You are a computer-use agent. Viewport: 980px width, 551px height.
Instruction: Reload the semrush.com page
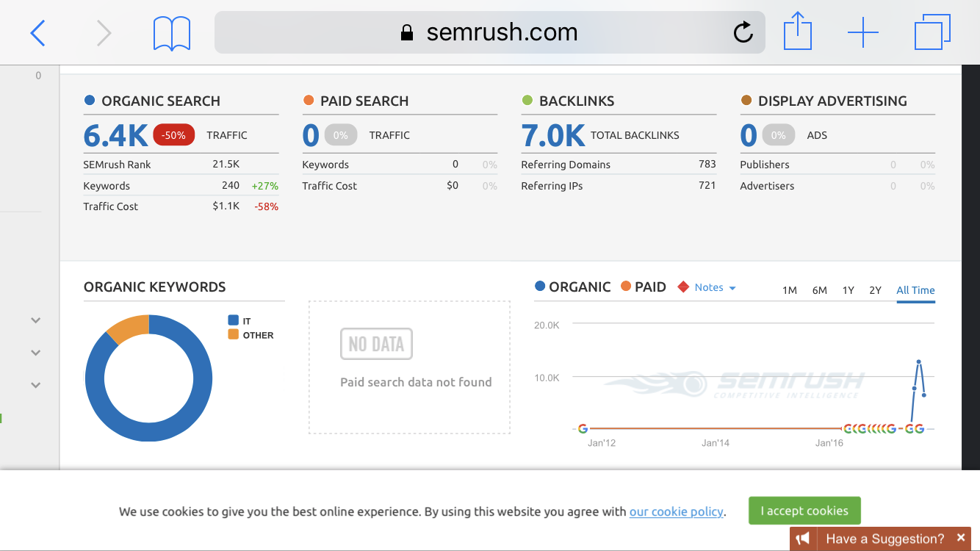[x=743, y=32]
